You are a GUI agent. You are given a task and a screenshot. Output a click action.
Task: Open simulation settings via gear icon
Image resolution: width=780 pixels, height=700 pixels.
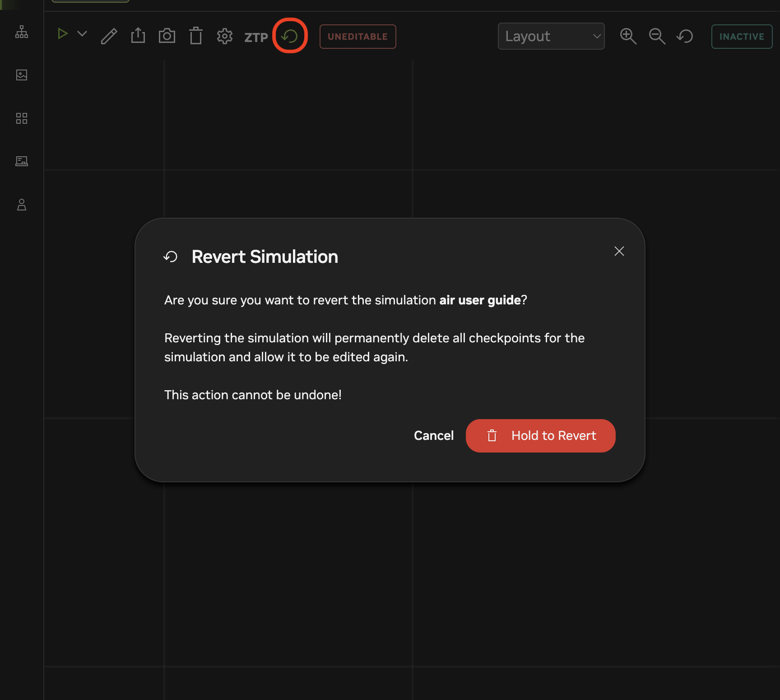(x=224, y=36)
